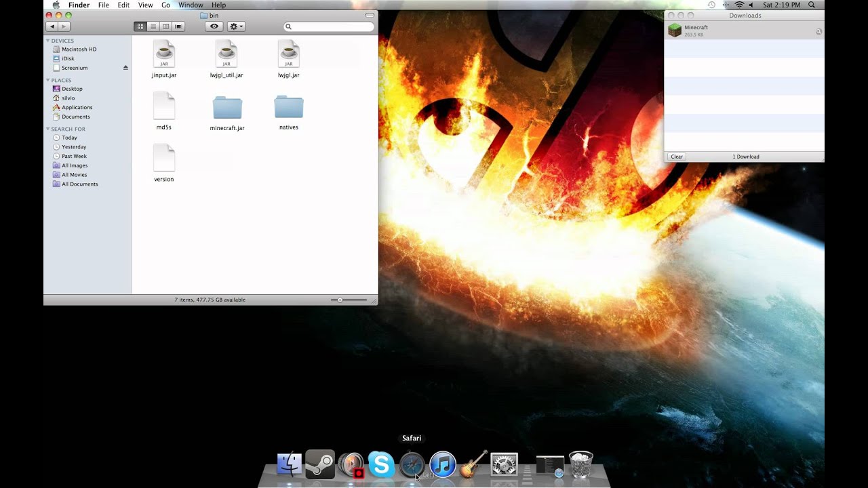Open the Apple menu
The image size is (868, 488).
tap(56, 5)
